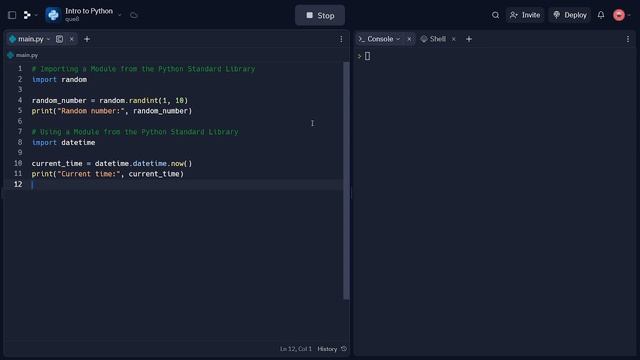Click the split layout icon on main.py tab

pyautogui.click(x=59, y=39)
